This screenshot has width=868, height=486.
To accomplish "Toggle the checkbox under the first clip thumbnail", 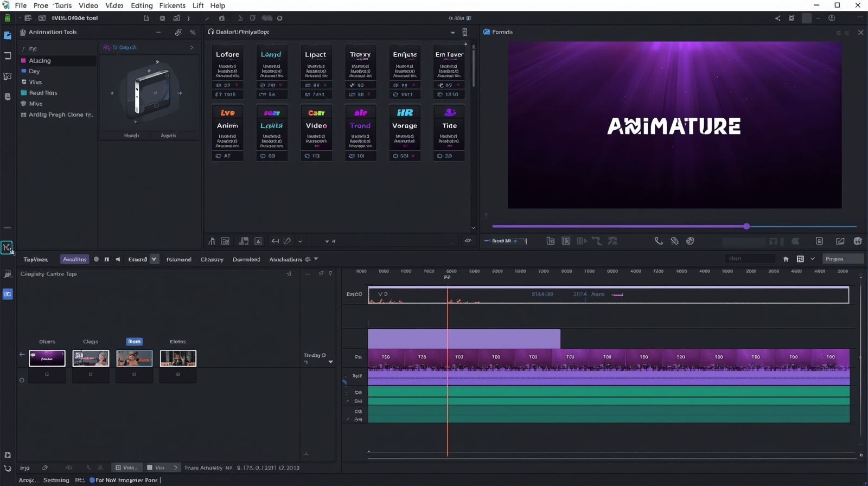I will [47, 374].
